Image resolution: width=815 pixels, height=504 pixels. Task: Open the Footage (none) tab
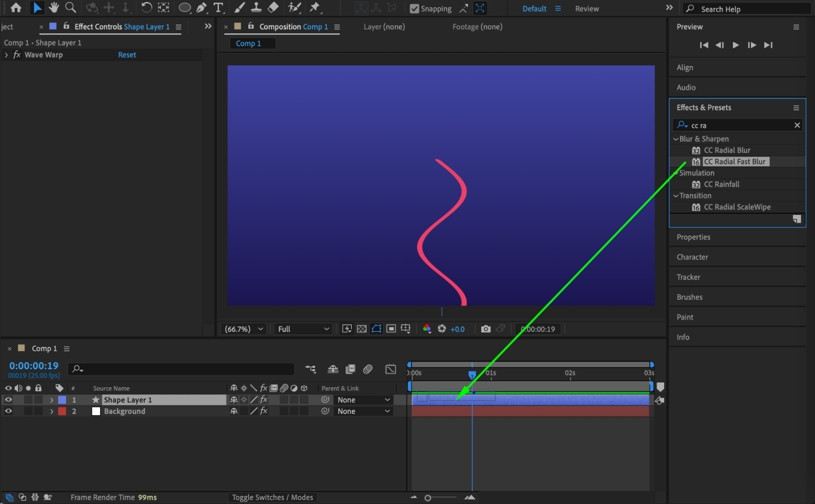(477, 27)
